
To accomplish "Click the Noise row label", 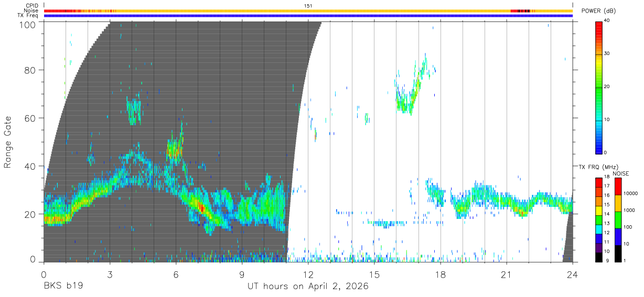I will [31, 10].
